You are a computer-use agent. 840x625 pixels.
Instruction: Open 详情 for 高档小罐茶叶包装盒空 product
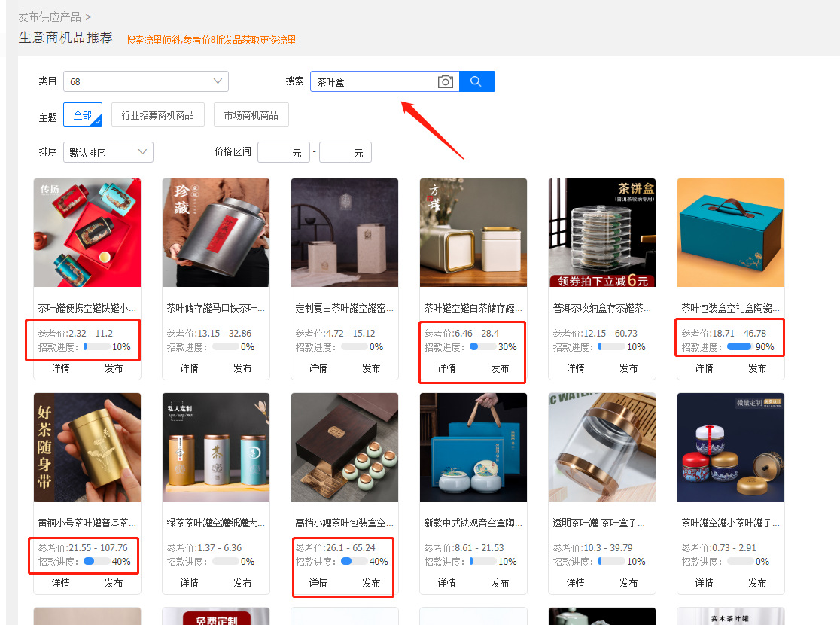pyautogui.click(x=318, y=583)
